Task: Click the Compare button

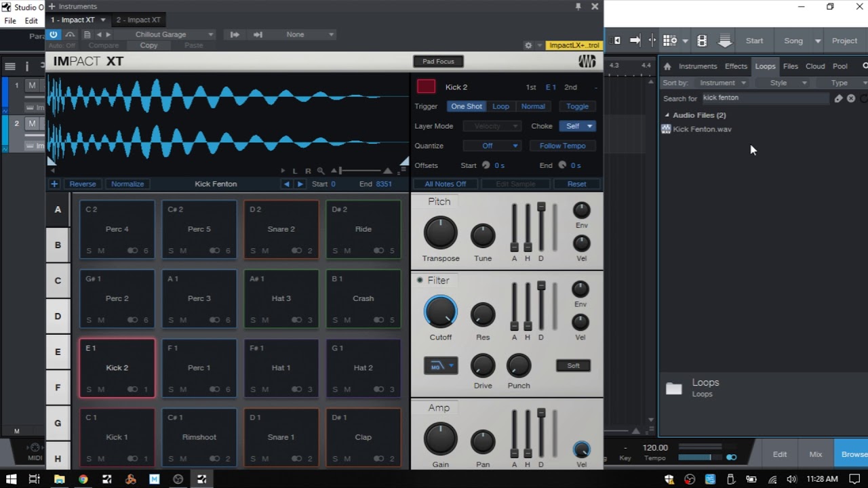Action: click(103, 45)
